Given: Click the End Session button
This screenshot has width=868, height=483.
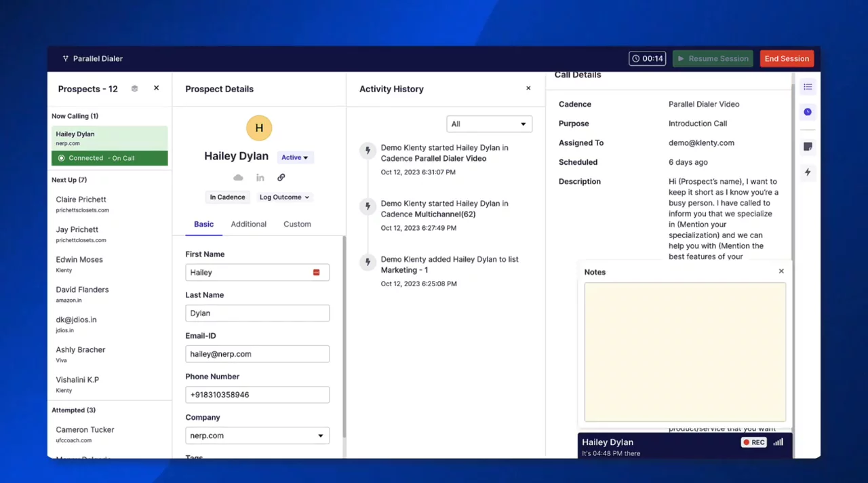Looking at the screenshot, I should [x=787, y=58].
